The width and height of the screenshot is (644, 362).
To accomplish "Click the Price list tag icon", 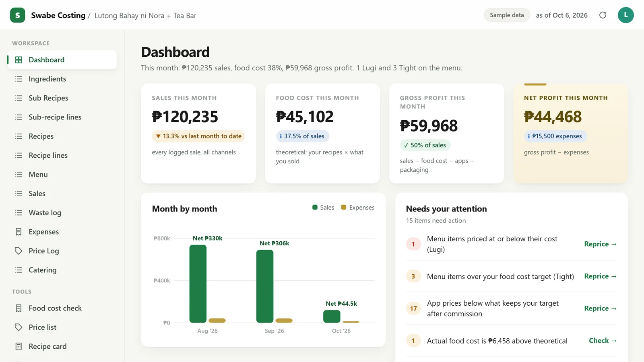I will point(19,327).
